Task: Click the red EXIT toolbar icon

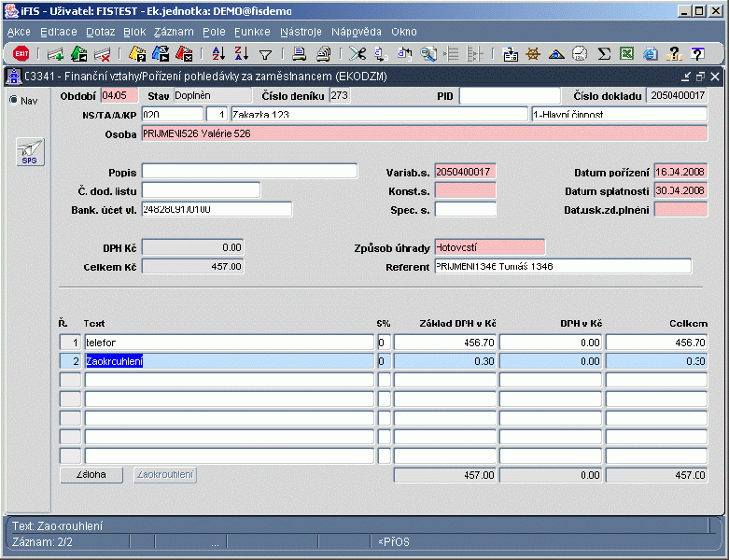Action: click(x=21, y=54)
